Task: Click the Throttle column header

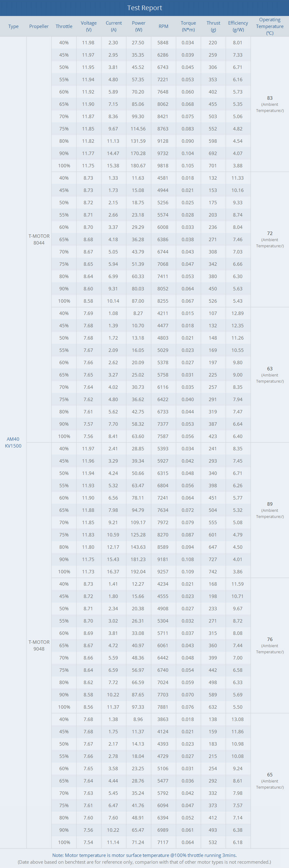Action: pos(64,26)
